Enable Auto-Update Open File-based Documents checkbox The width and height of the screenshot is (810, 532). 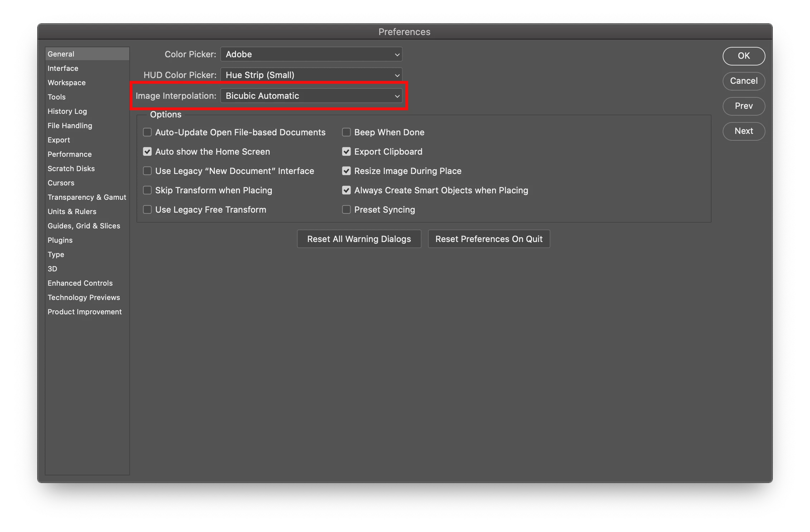point(147,132)
